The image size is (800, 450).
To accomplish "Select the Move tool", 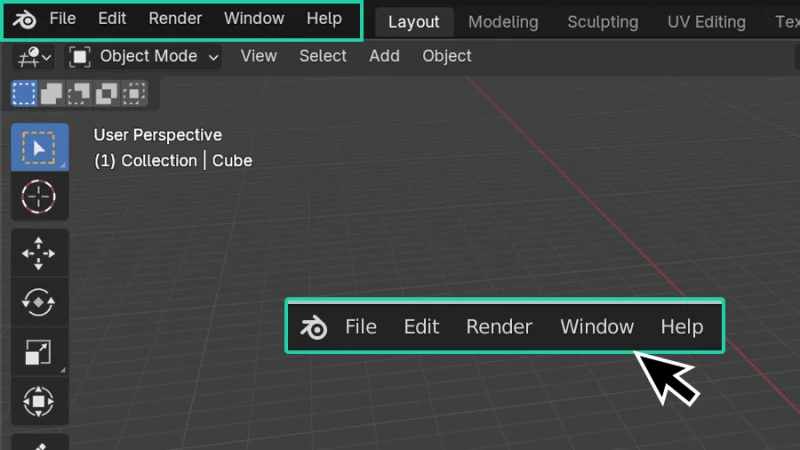I will tap(39, 253).
